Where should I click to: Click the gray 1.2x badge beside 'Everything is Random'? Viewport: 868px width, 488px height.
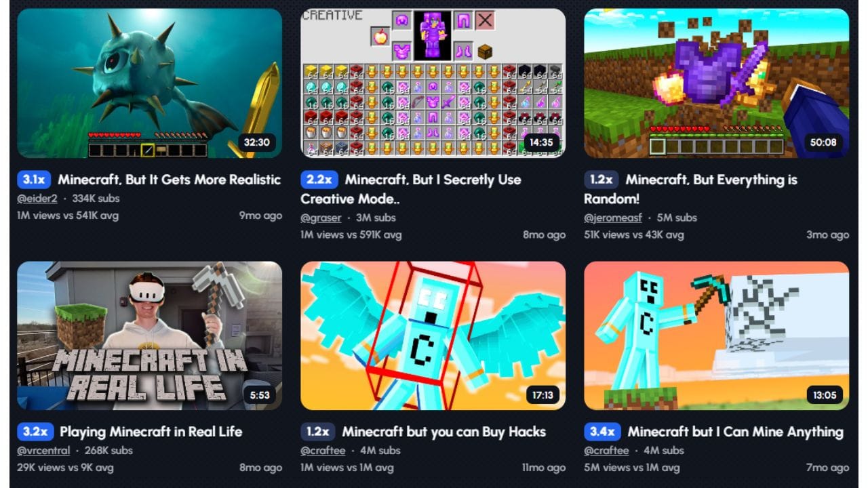click(601, 180)
